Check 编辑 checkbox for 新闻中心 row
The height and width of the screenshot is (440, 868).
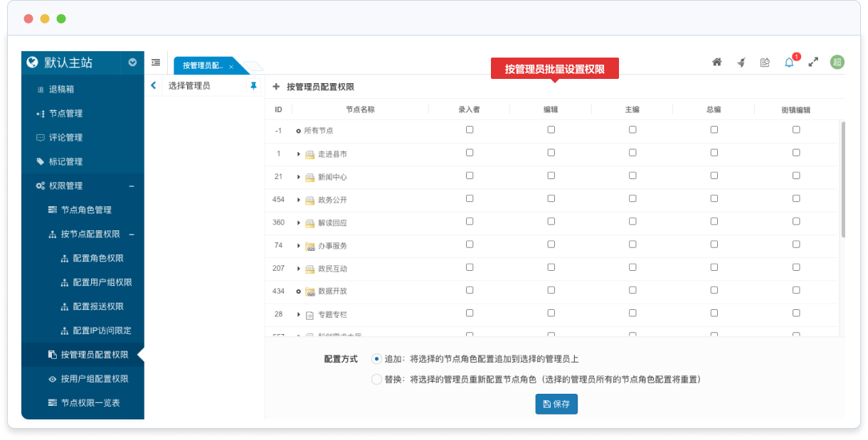tap(551, 176)
